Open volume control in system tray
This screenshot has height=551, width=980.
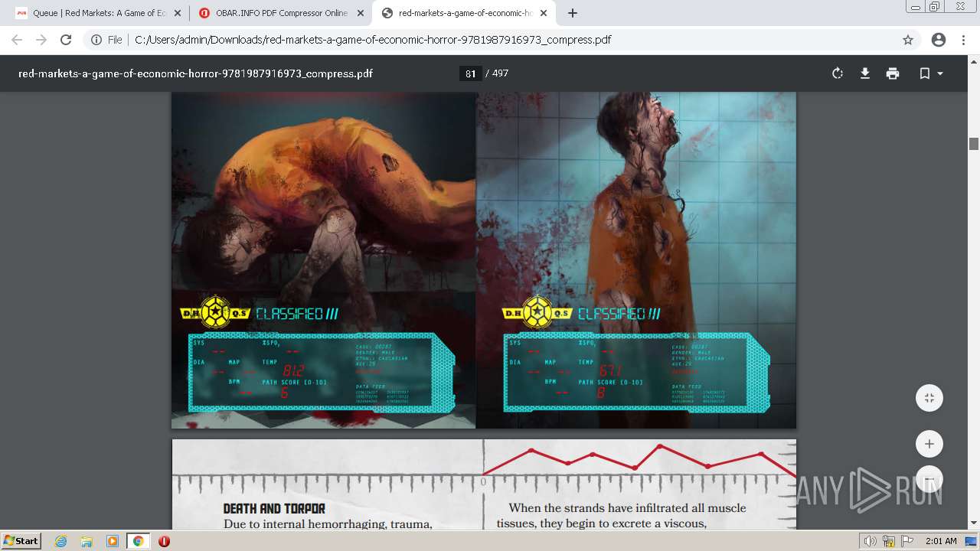tap(871, 541)
